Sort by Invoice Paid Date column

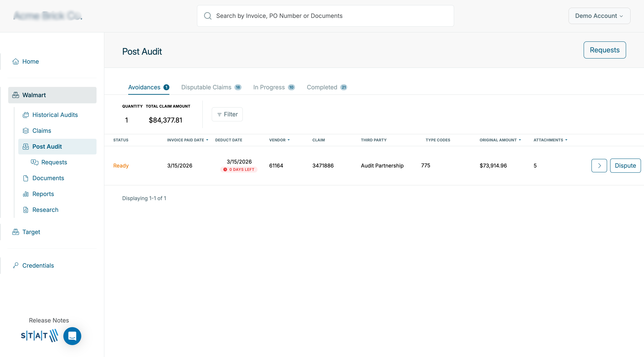tap(187, 140)
